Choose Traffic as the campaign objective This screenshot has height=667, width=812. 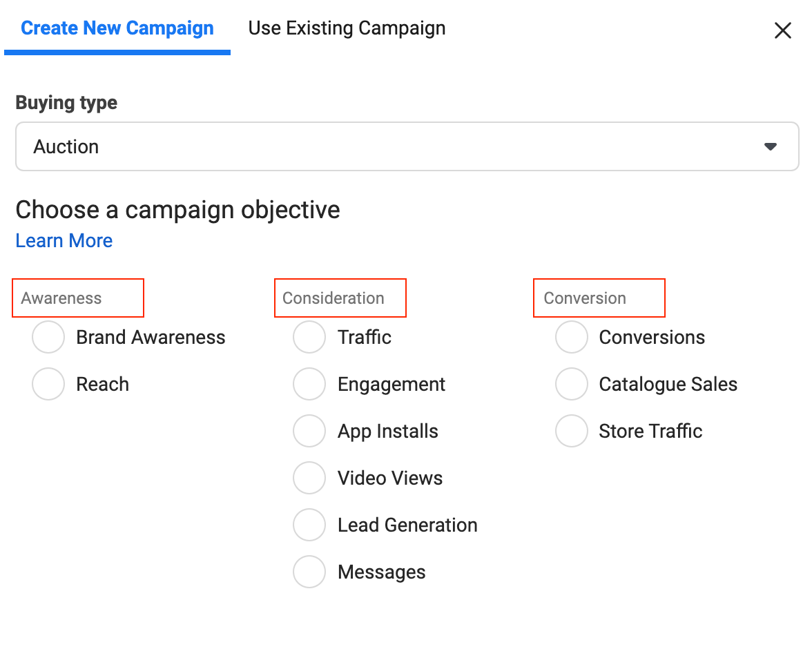click(309, 337)
